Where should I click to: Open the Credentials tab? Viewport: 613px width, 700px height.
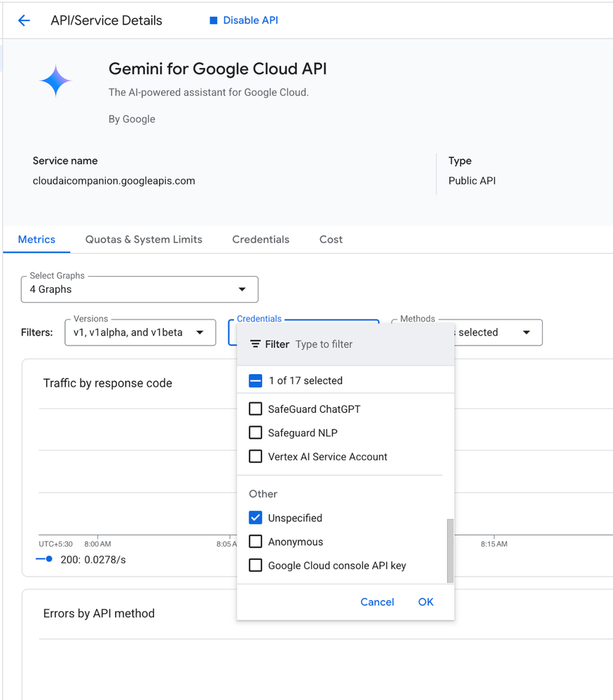click(261, 239)
